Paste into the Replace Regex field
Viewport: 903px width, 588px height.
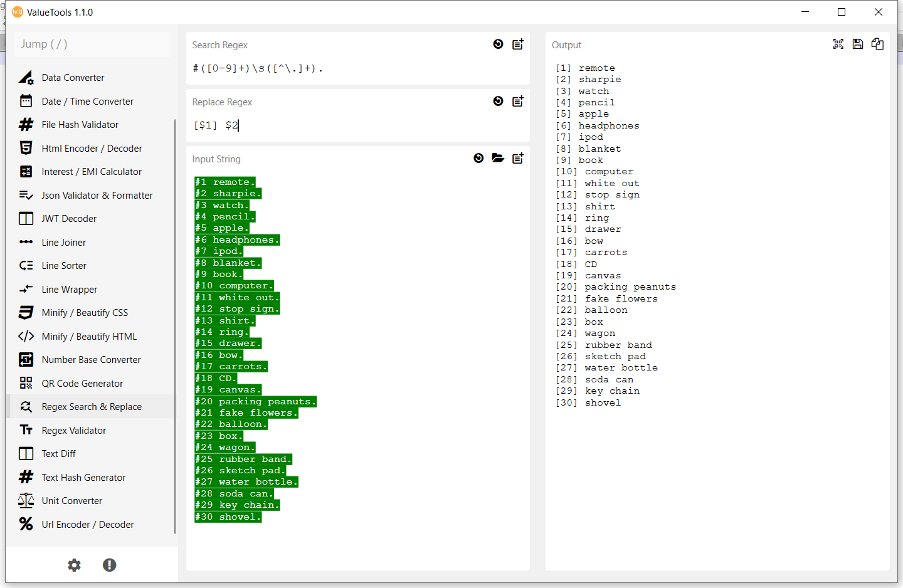[518, 101]
